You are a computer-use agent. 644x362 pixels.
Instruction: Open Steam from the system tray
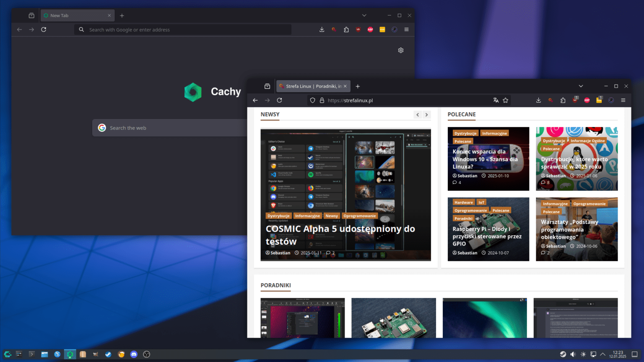563,354
